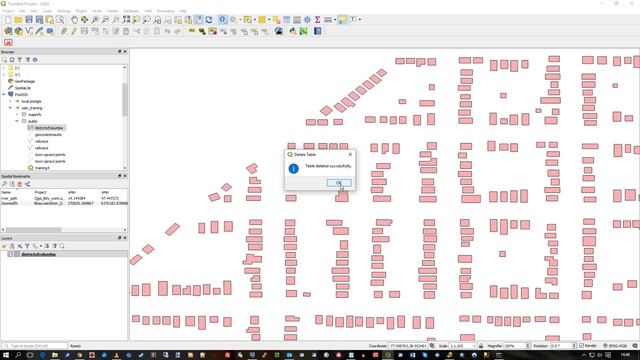
Task: Open Select Features tool dropdown arrow
Action: pyautogui.click(x=255, y=20)
